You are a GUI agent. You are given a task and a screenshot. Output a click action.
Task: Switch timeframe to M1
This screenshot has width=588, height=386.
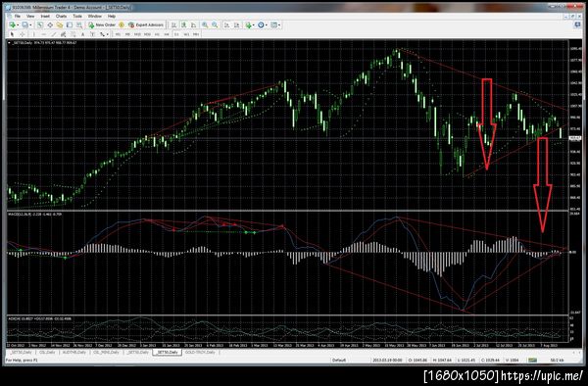pyautogui.click(x=118, y=34)
